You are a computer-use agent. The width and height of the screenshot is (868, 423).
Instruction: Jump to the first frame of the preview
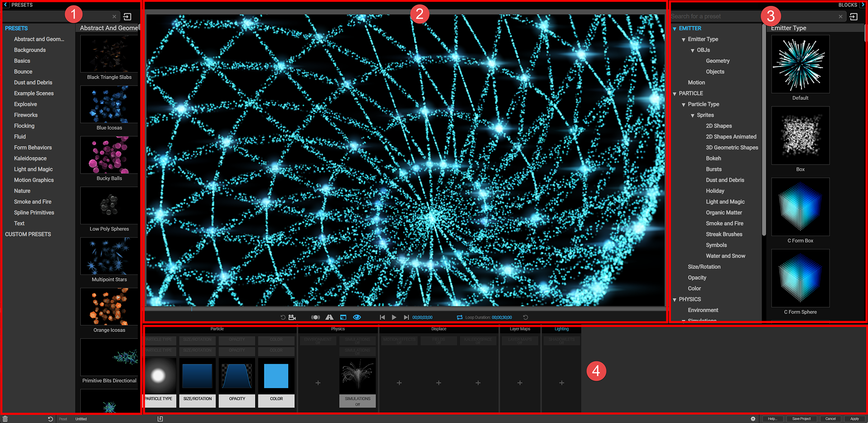382,318
